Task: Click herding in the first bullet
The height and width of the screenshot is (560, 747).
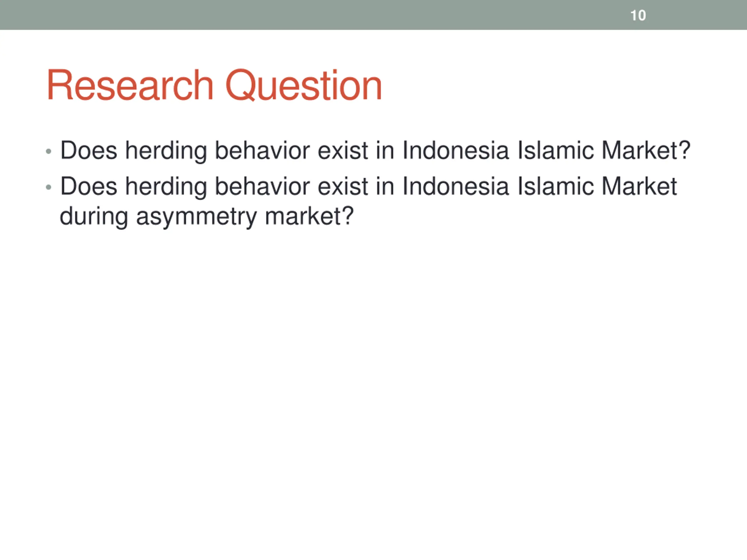Action: click(x=166, y=150)
